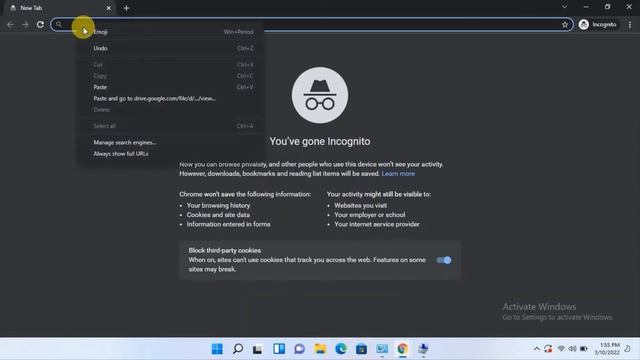Open a new tab with the plus button
Screen dimensions: 640x360
126,8
